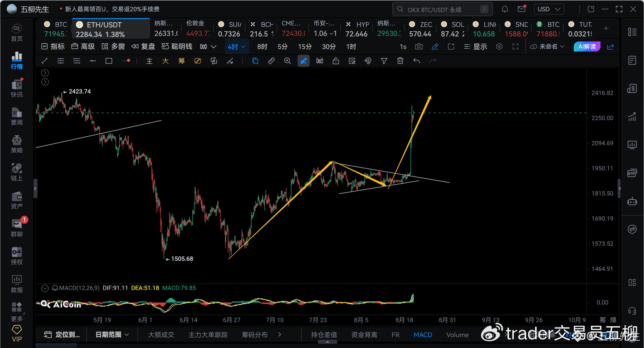Open the 链上 on-chain section
Viewport: 644px width, 348px height.
(17, 172)
